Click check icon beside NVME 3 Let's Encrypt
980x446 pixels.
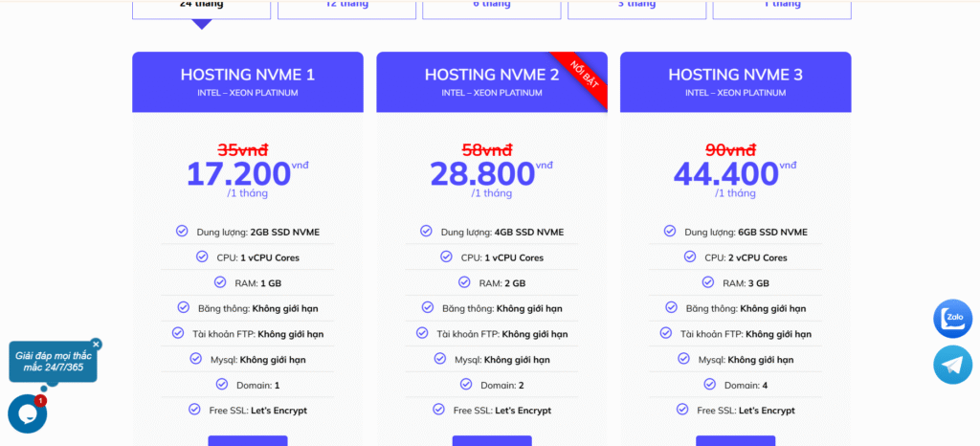point(682,409)
